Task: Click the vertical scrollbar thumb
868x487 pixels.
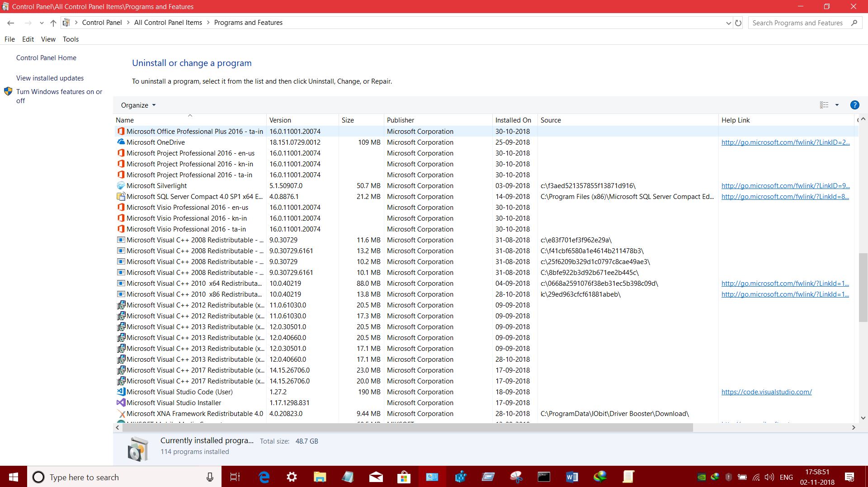Action: (x=863, y=287)
